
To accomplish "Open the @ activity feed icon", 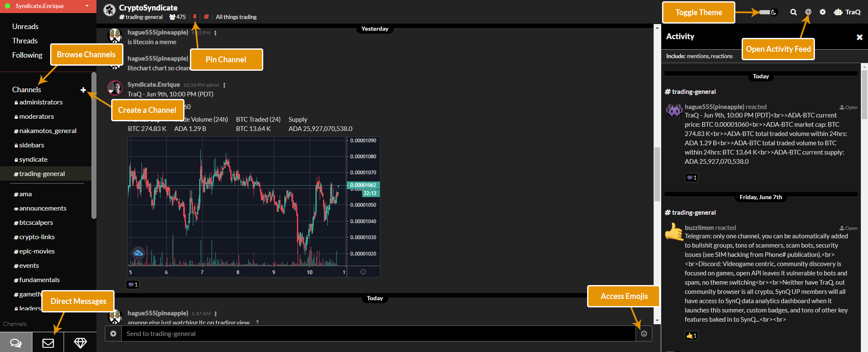I will pyautogui.click(x=808, y=12).
